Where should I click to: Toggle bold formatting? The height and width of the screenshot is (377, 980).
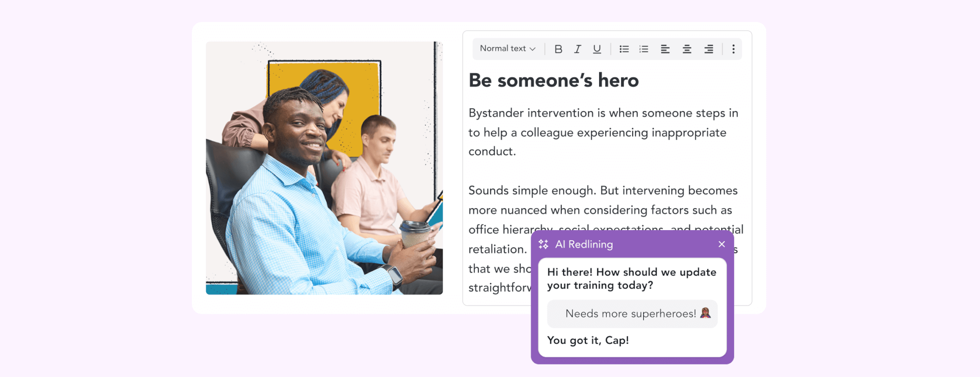point(558,49)
